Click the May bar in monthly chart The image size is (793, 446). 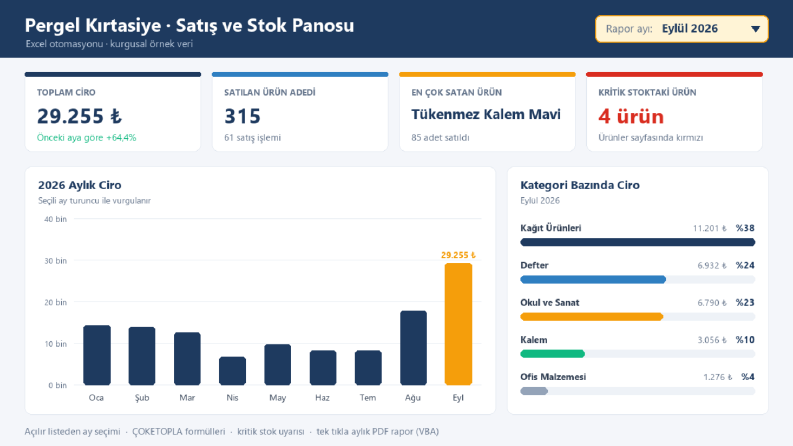coord(278,365)
